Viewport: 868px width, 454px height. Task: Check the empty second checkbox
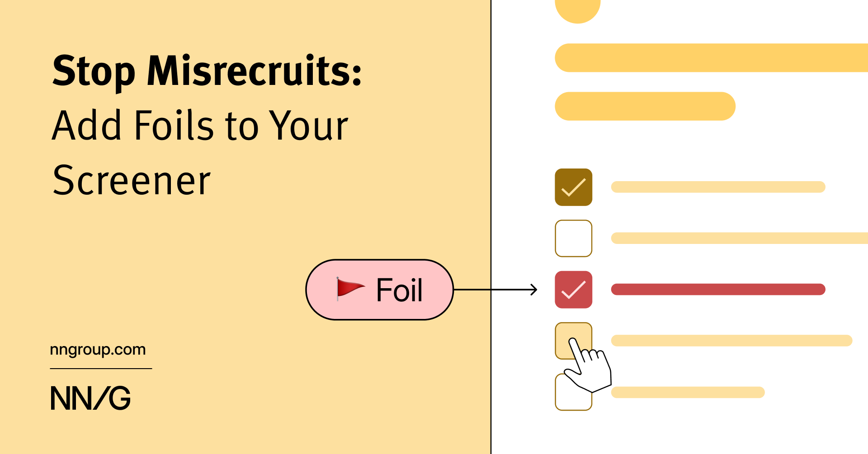point(573,238)
